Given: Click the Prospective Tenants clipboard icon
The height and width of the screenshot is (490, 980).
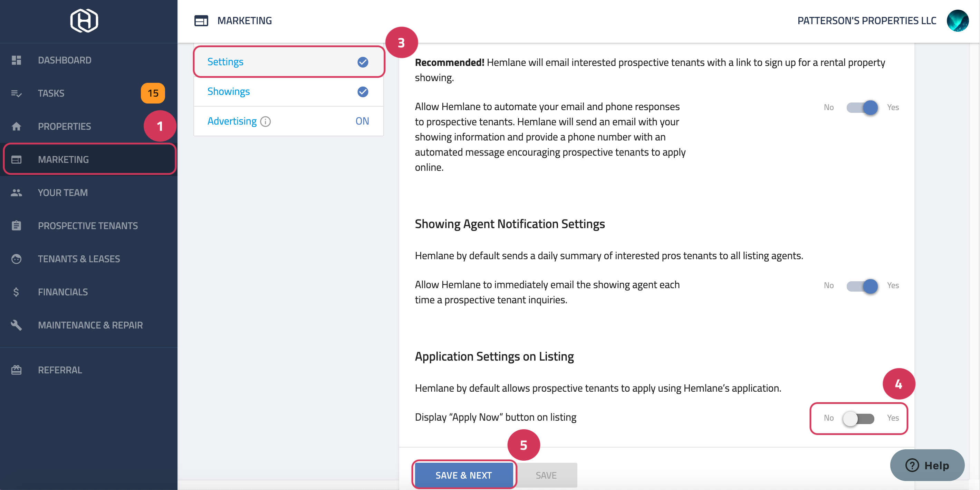Looking at the screenshot, I should [16, 226].
